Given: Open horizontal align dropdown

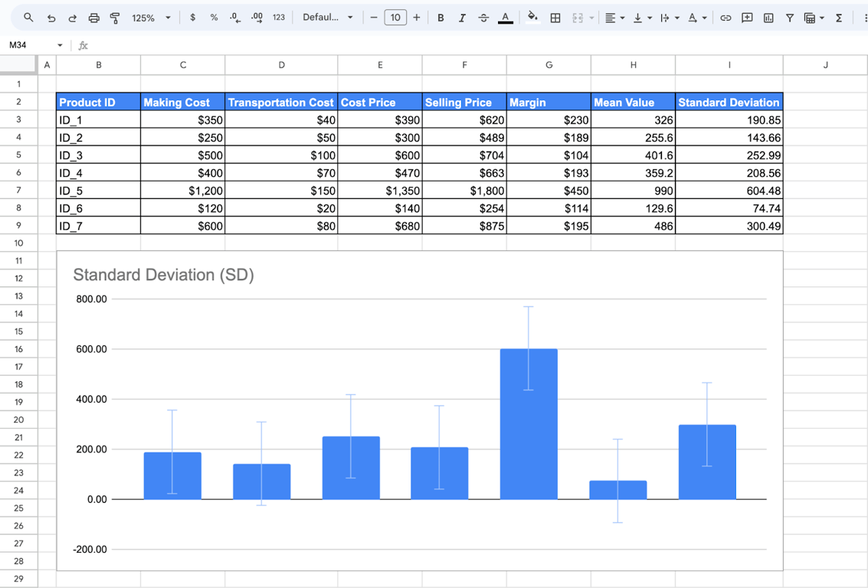Looking at the screenshot, I should pos(614,18).
